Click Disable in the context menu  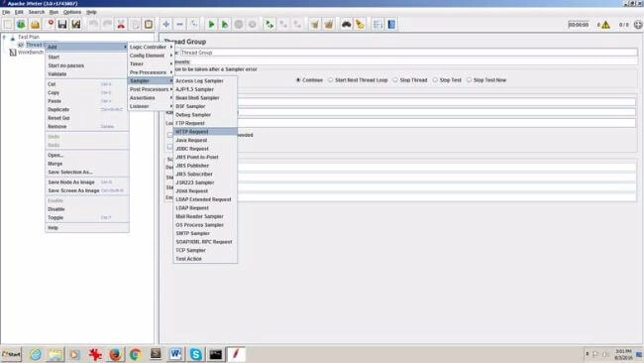pos(86,209)
